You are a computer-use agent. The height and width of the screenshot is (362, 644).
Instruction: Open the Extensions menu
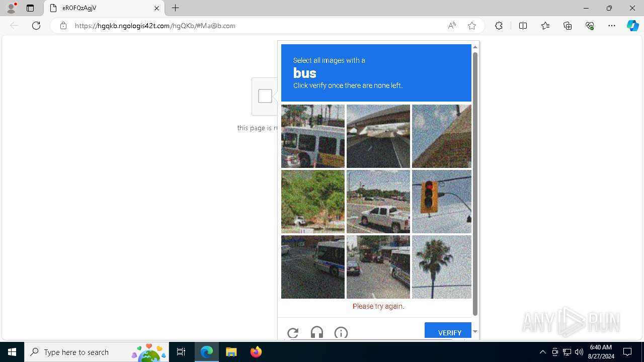click(x=499, y=26)
